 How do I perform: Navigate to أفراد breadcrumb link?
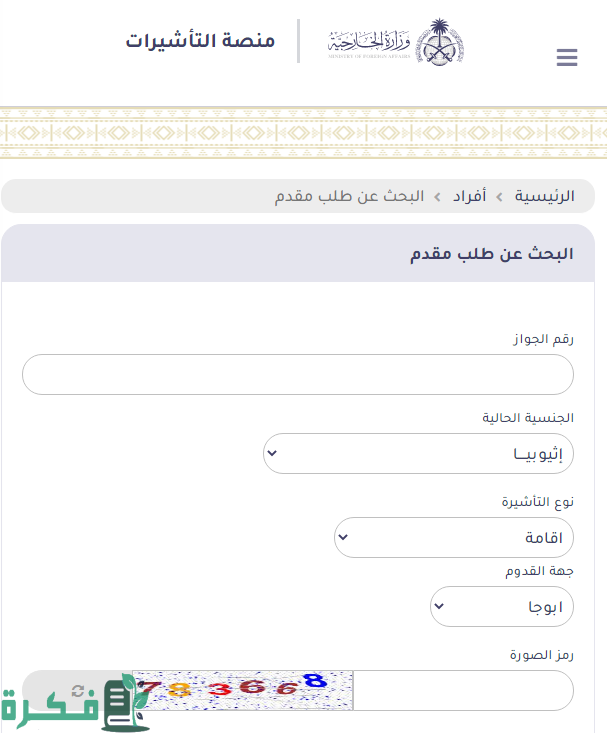tap(469, 196)
